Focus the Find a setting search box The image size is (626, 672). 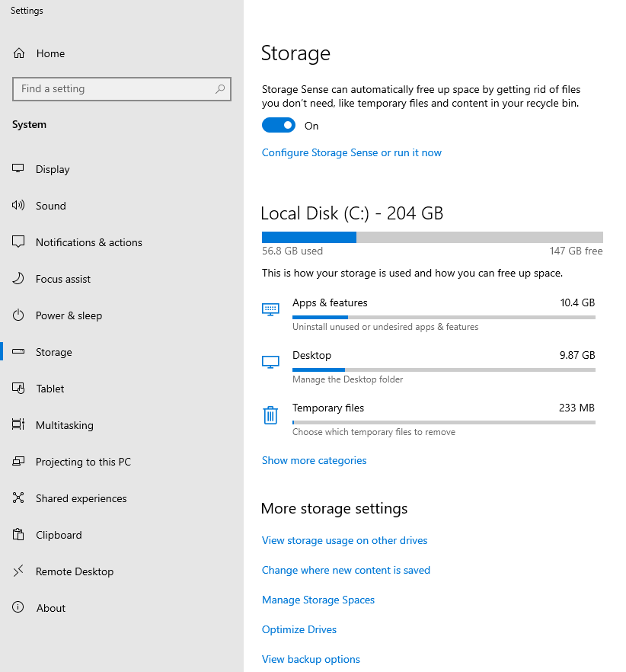[x=122, y=89]
